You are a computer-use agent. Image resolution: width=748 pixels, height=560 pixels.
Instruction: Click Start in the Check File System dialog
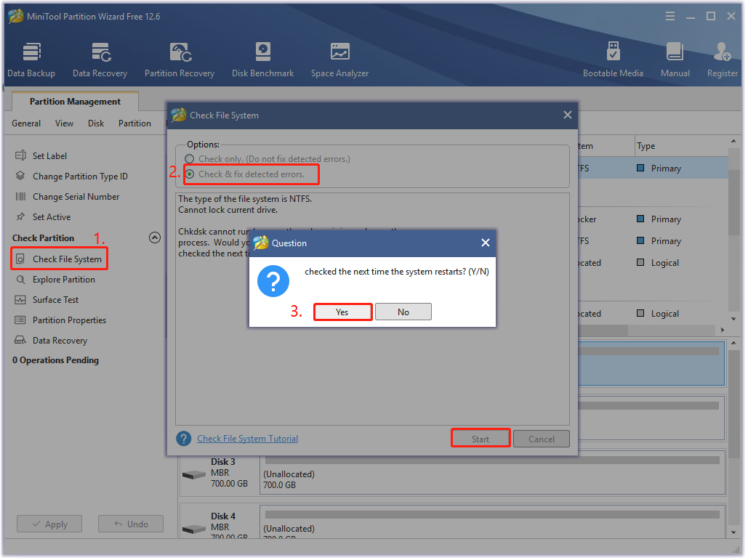point(481,439)
